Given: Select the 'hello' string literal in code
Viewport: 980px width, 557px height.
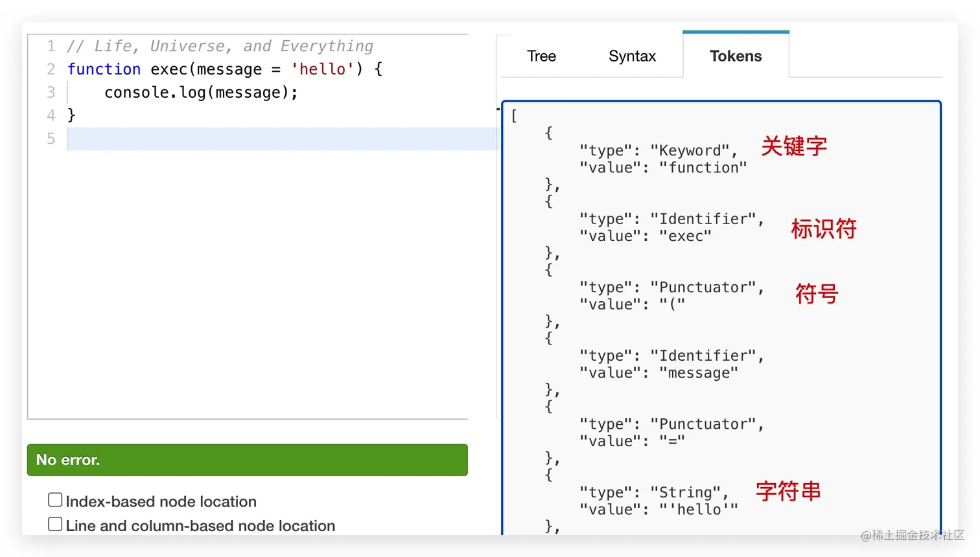Looking at the screenshot, I should pos(322,69).
